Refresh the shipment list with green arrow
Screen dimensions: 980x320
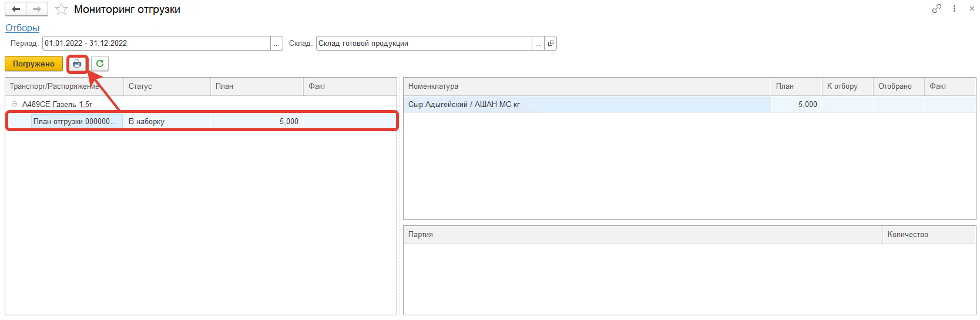pyautogui.click(x=100, y=64)
